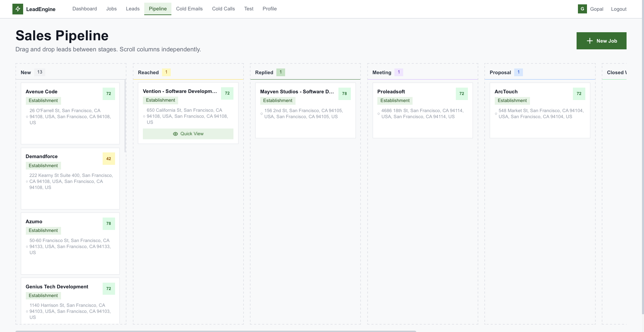Click the Logout link

pos(619,9)
